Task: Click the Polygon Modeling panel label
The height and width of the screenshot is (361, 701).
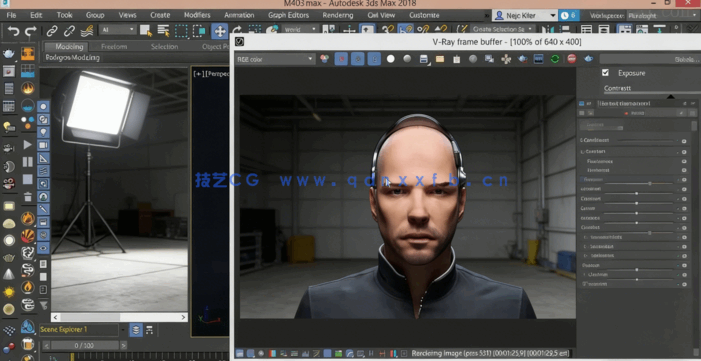Action: [72, 58]
